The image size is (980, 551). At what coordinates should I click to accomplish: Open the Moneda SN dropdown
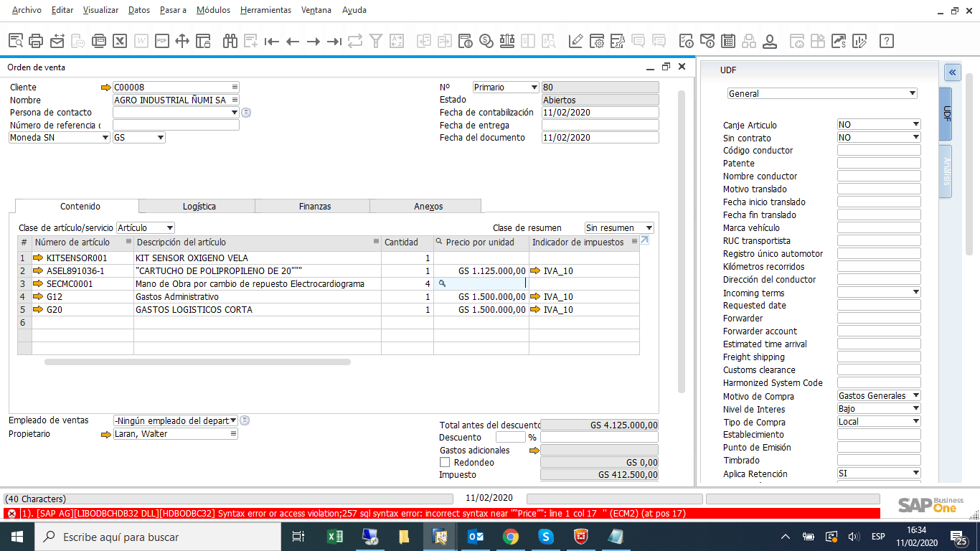pos(105,138)
